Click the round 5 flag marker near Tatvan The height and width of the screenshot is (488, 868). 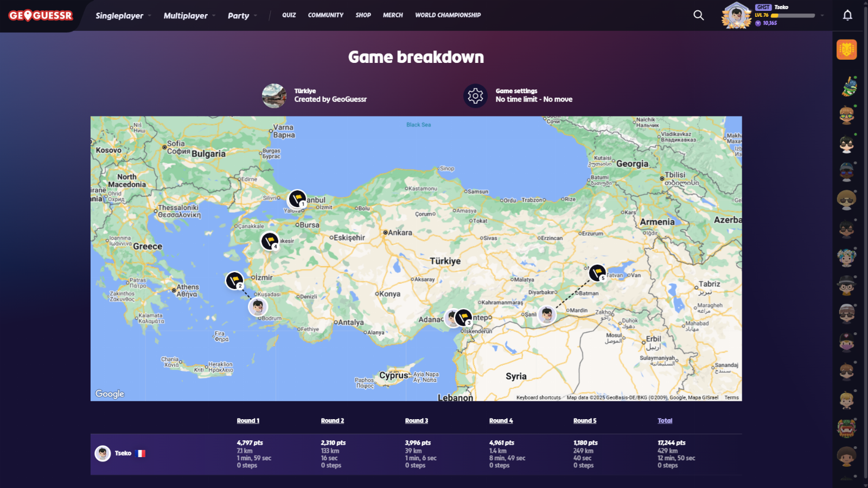click(x=597, y=272)
